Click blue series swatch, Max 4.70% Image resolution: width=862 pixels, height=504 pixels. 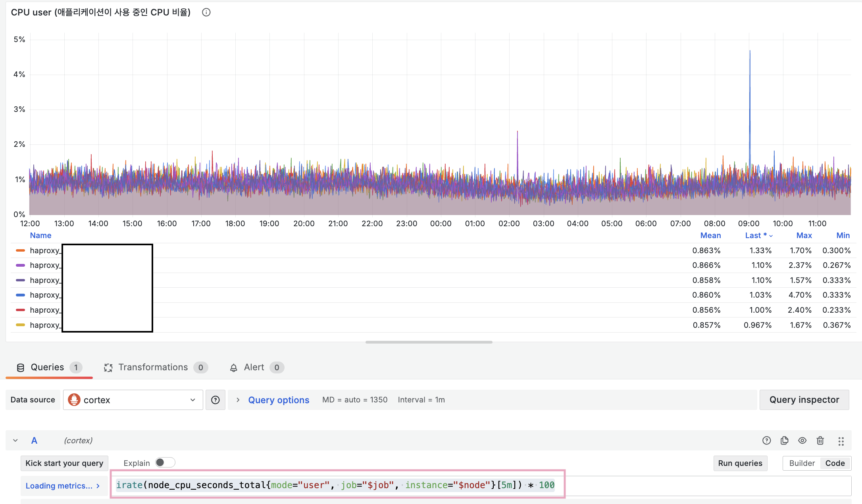pos(20,295)
